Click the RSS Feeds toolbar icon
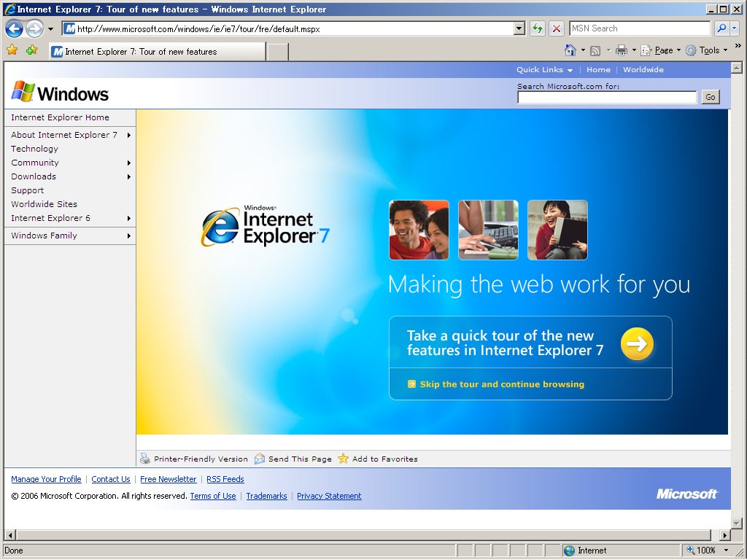Screen dimensions: 747x560 (595, 50)
